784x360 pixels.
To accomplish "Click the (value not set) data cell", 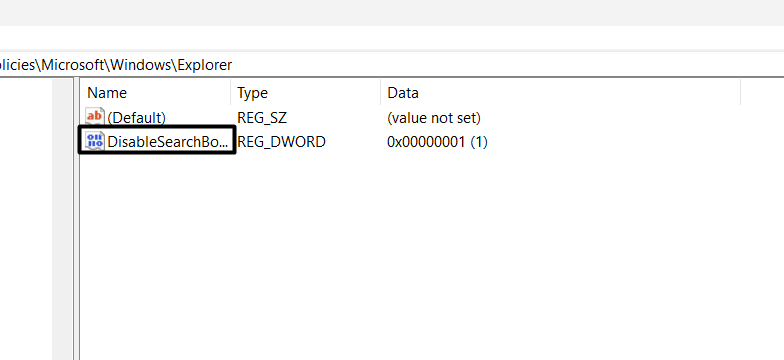I will pos(434,118).
